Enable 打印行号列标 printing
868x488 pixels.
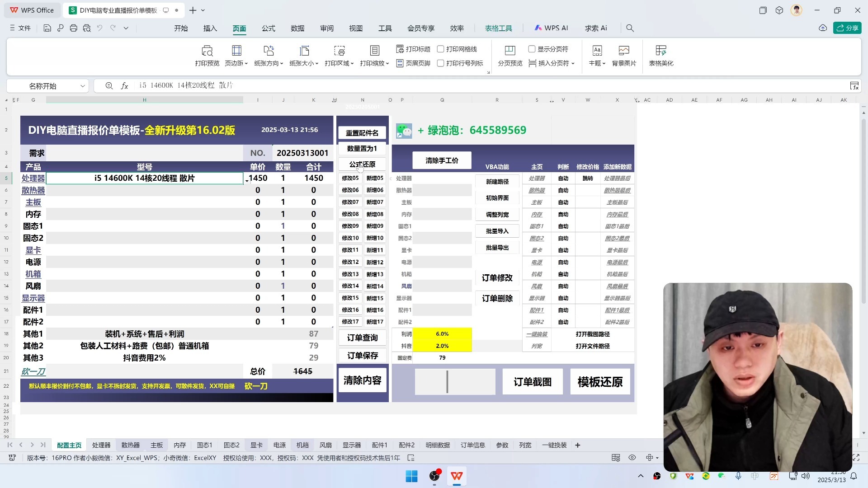(441, 63)
